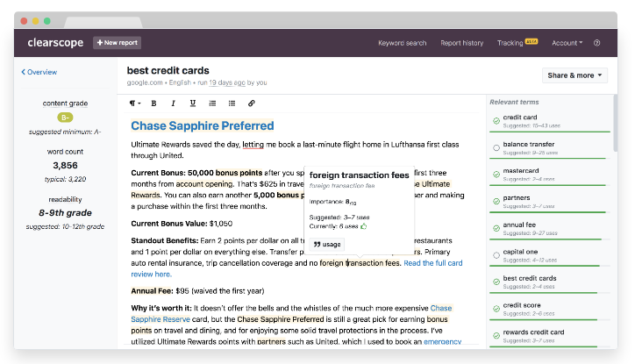
Task: Click the annual fee term checkmark
Action: (x=496, y=228)
